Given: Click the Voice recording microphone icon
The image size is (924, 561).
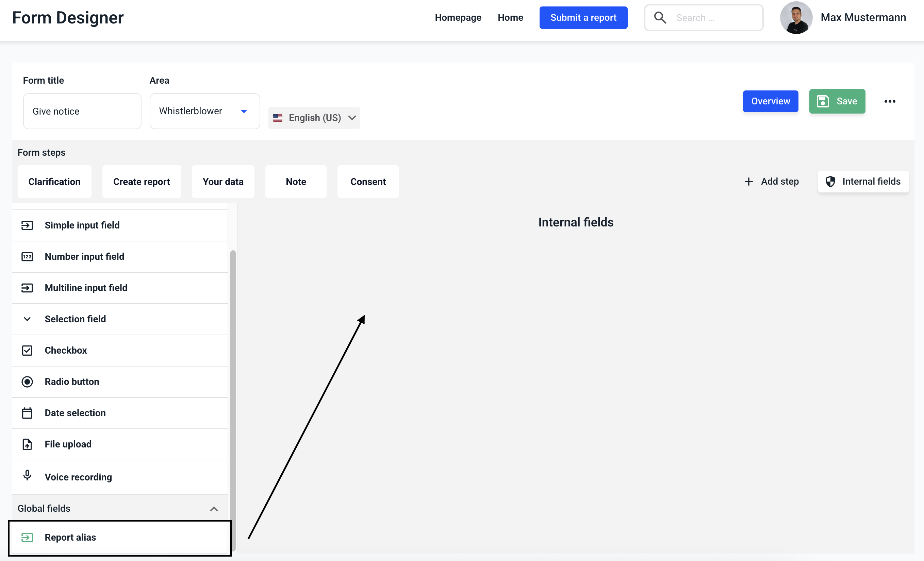Looking at the screenshot, I should coord(27,475).
